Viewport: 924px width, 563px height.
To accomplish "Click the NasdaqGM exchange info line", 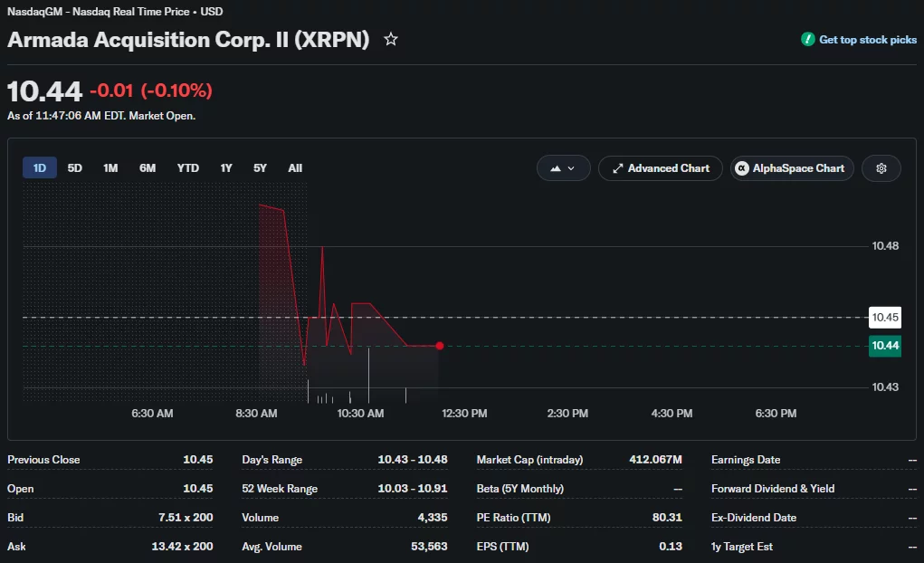I will pos(115,12).
